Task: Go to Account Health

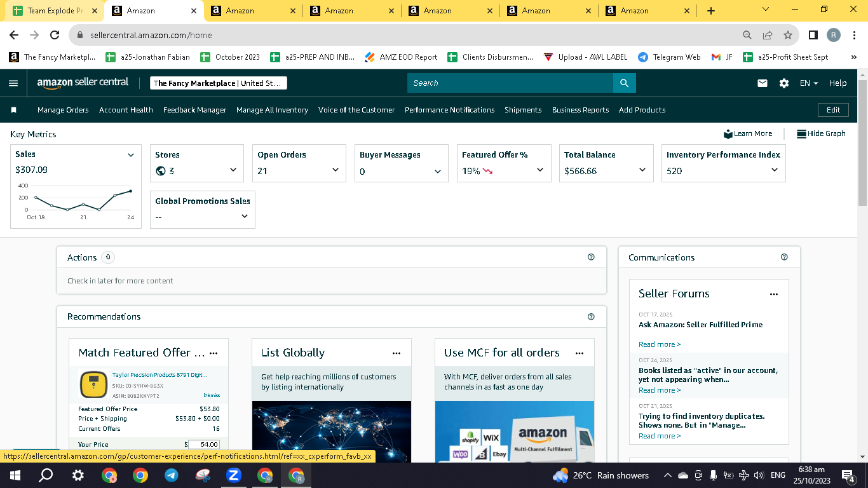Action: pos(126,110)
